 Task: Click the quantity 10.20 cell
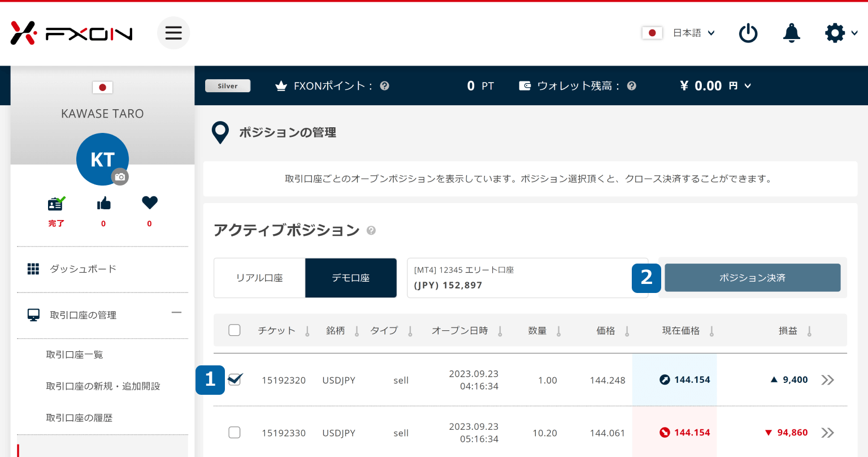(x=545, y=433)
